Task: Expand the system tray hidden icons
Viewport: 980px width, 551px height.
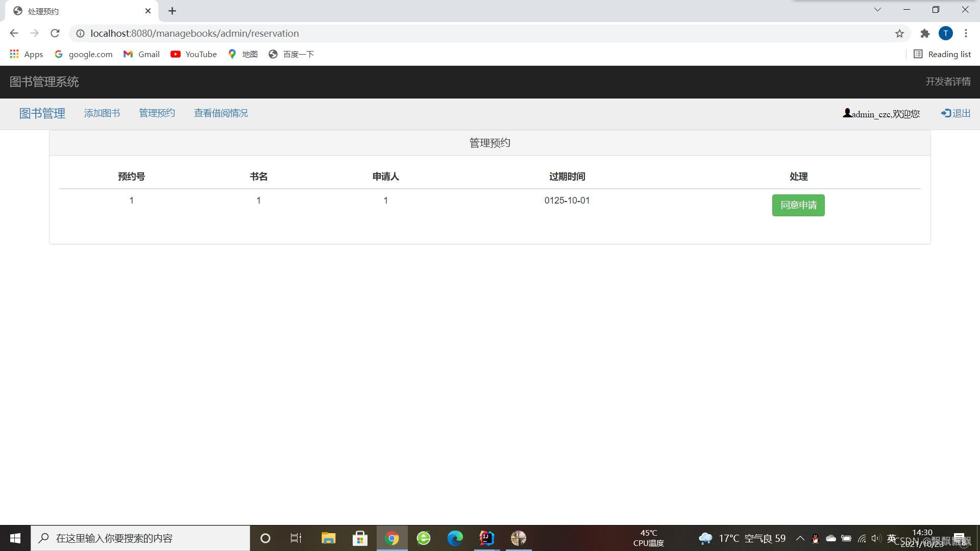Action: pyautogui.click(x=800, y=538)
